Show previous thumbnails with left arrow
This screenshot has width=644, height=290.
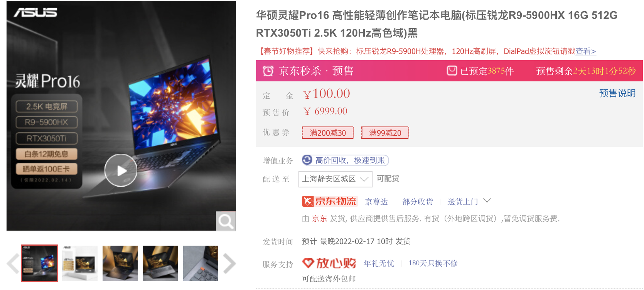click(x=13, y=264)
